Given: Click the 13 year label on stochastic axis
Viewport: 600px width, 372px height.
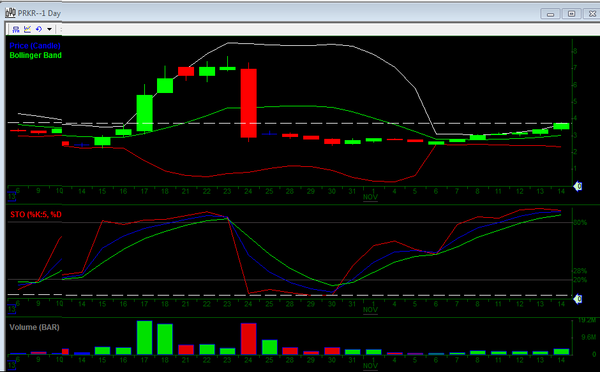Looking at the screenshot, I should coord(12,309).
